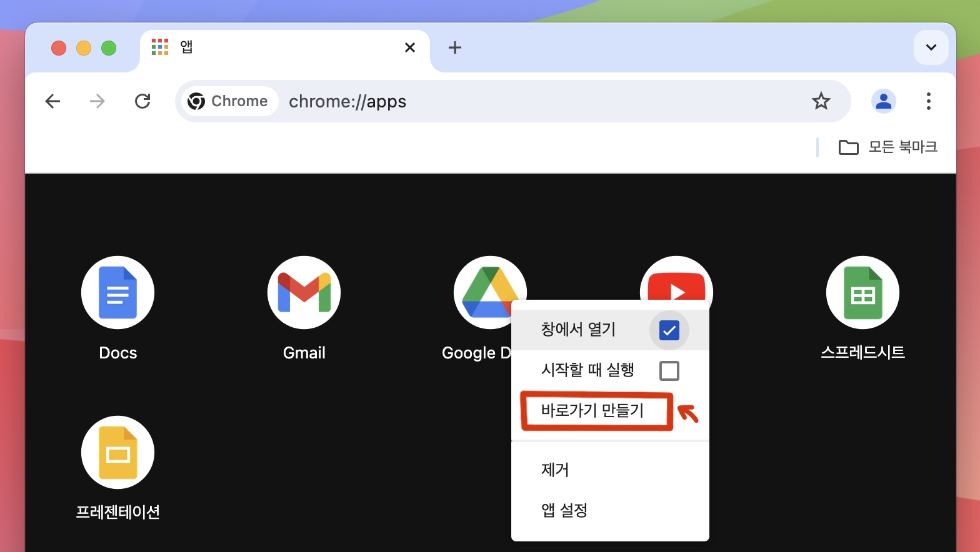Open the 프레젠테이션 app icon
This screenshot has height=552, width=980.
(x=117, y=452)
